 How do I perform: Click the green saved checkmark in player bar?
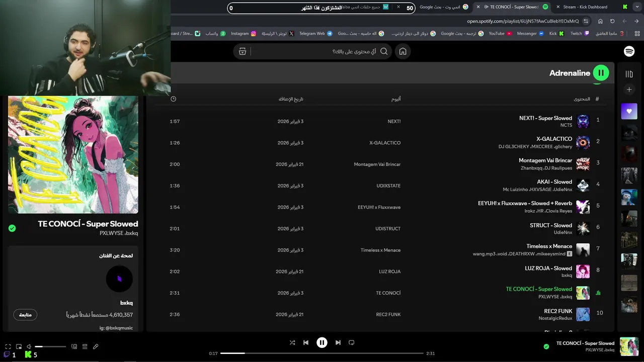[x=546, y=346]
